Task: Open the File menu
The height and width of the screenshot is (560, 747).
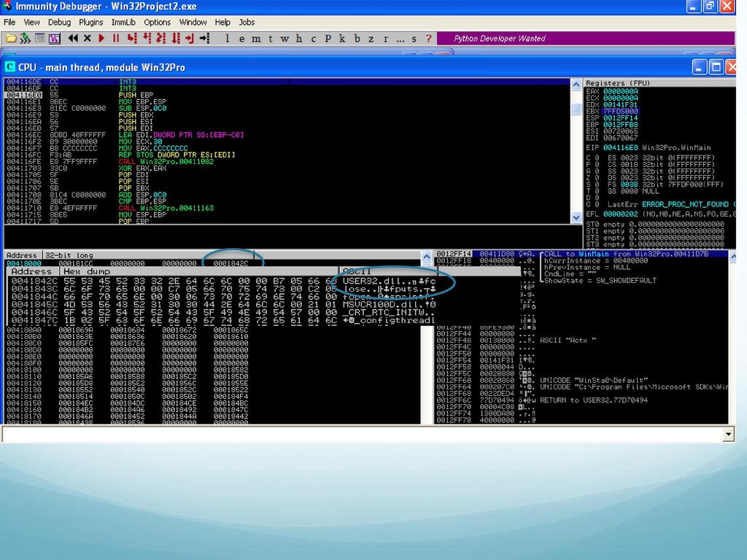Action: (9, 22)
